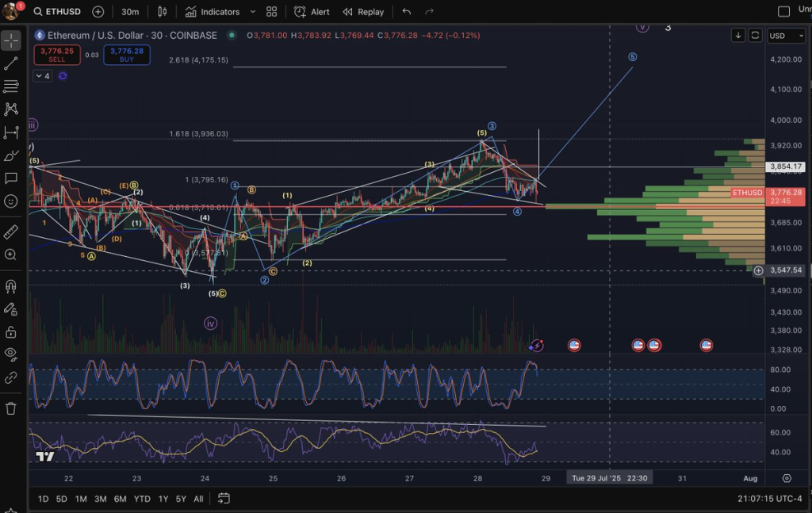Hide drawings using the eye icon
This screenshot has height=513, width=812.
(x=11, y=354)
